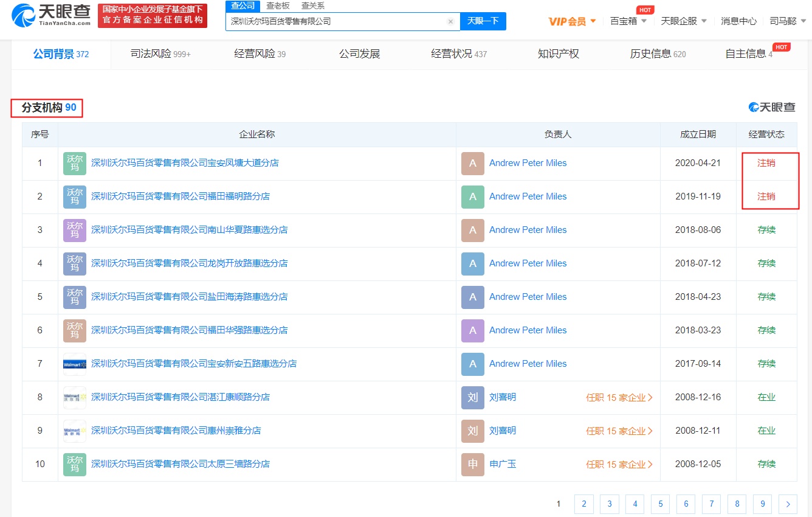The image size is (812, 517).
Task: Open 知识产权 tab
Action: [x=559, y=54]
